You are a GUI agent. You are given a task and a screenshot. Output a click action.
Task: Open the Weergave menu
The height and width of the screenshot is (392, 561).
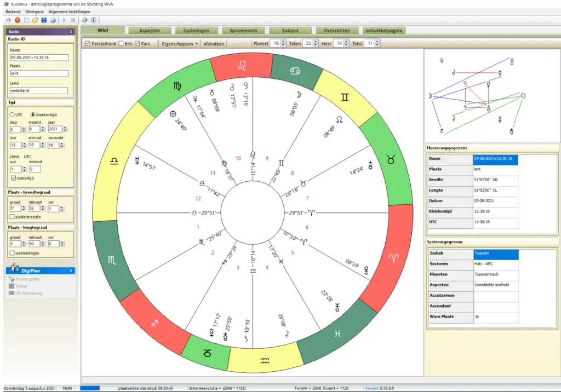click(x=35, y=11)
